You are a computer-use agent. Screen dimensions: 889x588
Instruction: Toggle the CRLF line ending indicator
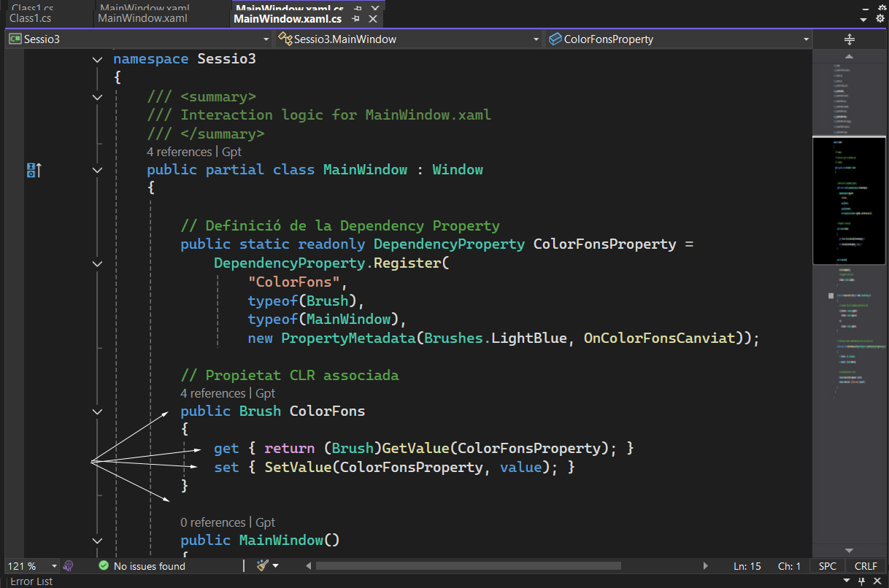866,566
